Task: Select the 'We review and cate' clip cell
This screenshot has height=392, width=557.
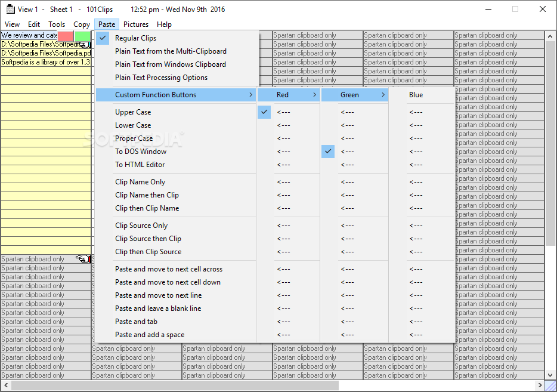Action: pyautogui.click(x=29, y=35)
